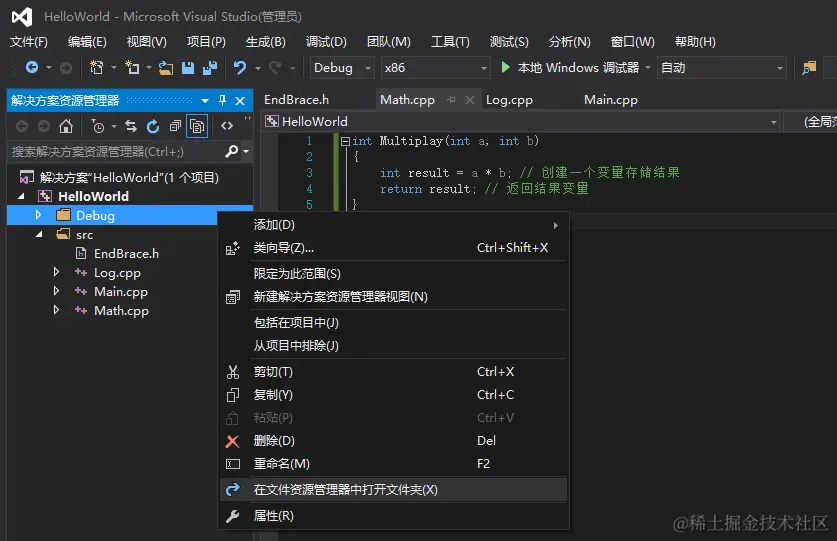Expand the Debug folder in the tree
The height and width of the screenshot is (541, 837).
pos(38,215)
